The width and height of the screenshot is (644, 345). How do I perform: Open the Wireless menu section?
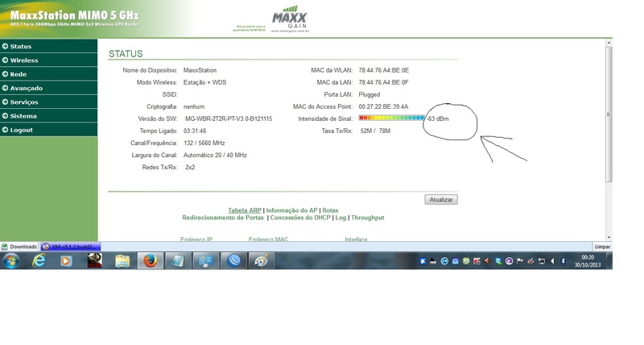coord(48,60)
